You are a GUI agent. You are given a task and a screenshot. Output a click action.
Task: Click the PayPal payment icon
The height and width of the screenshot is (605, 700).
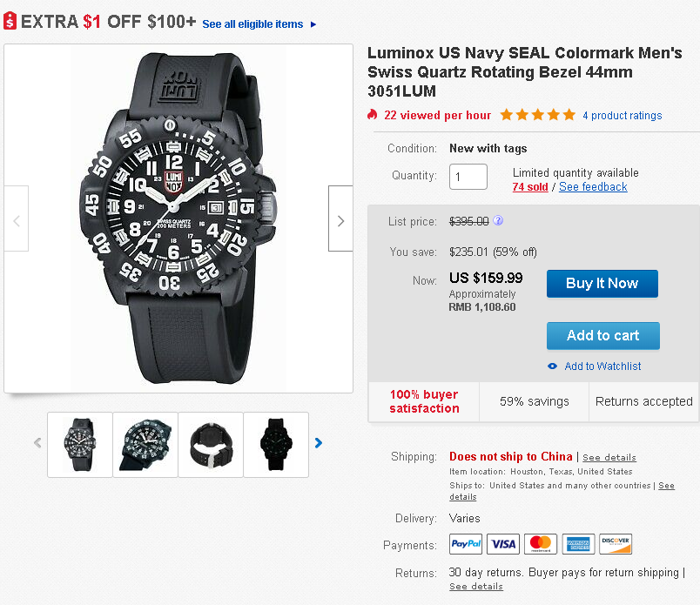click(466, 544)
